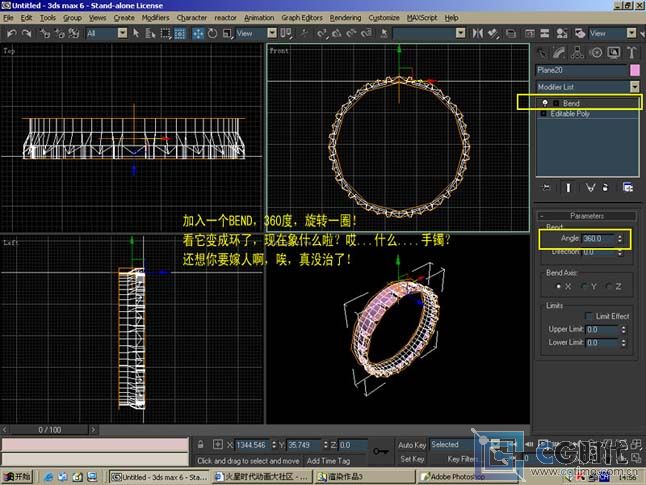Image resolution: width=646 pixels, height=485 pixels.
Task: Click the Align tool icon
Action: click(493, 33)
